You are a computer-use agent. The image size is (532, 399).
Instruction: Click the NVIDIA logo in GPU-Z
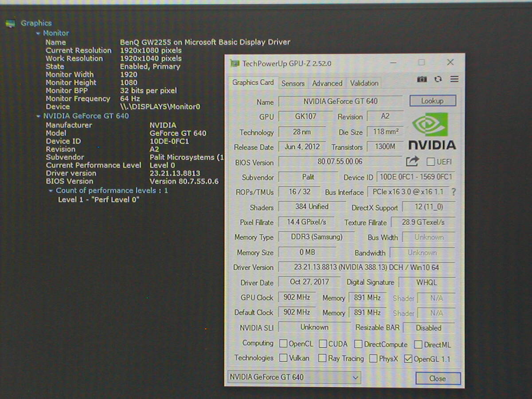coord(431,132)
